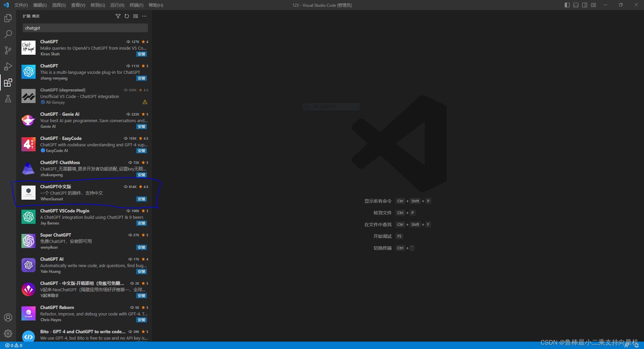Click the 在文件中查找 shortcut label
The width and height of the screenshot is (644, 349).
(x=378, y=225)
